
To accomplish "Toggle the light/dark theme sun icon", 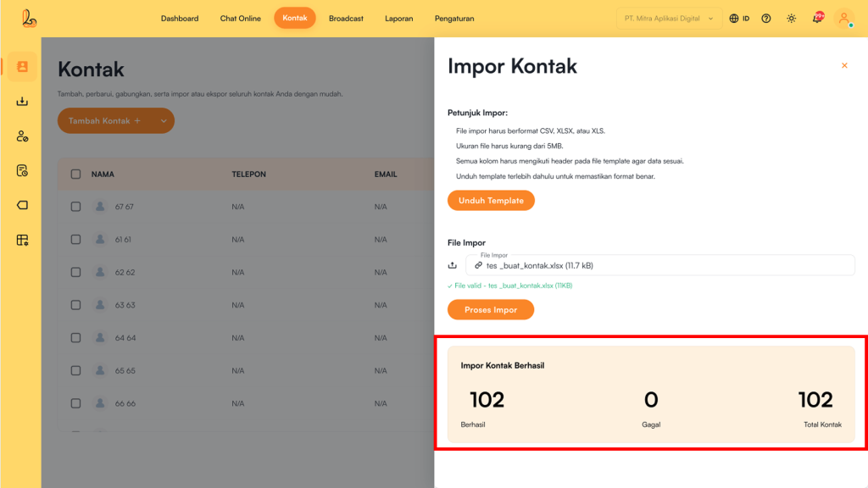I will tap(791, 19).
